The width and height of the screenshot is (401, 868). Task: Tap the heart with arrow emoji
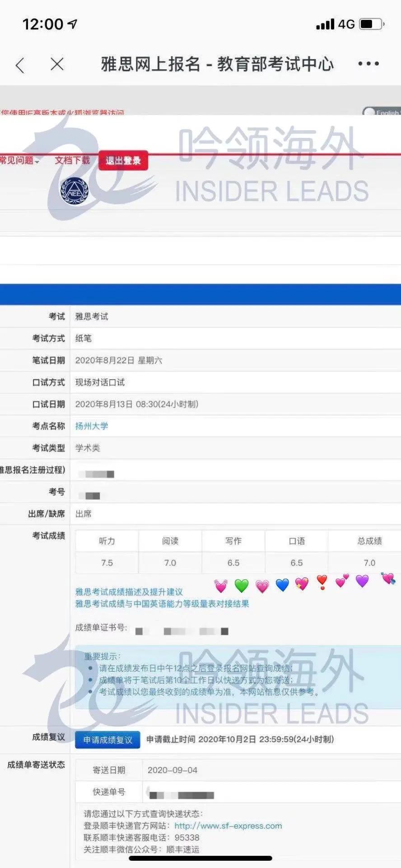pyautogui.click(x=388, y=578)
